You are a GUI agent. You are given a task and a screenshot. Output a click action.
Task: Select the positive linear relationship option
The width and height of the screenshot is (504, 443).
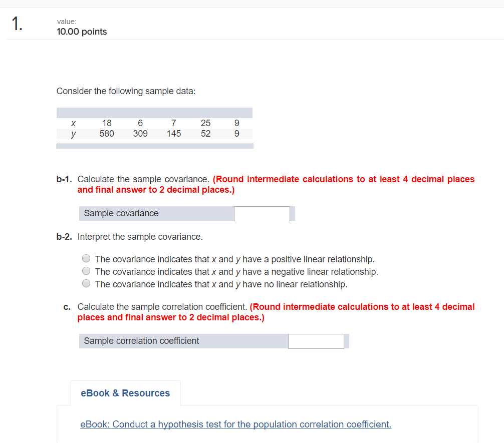pyautogui.click(x=86, y=259)
